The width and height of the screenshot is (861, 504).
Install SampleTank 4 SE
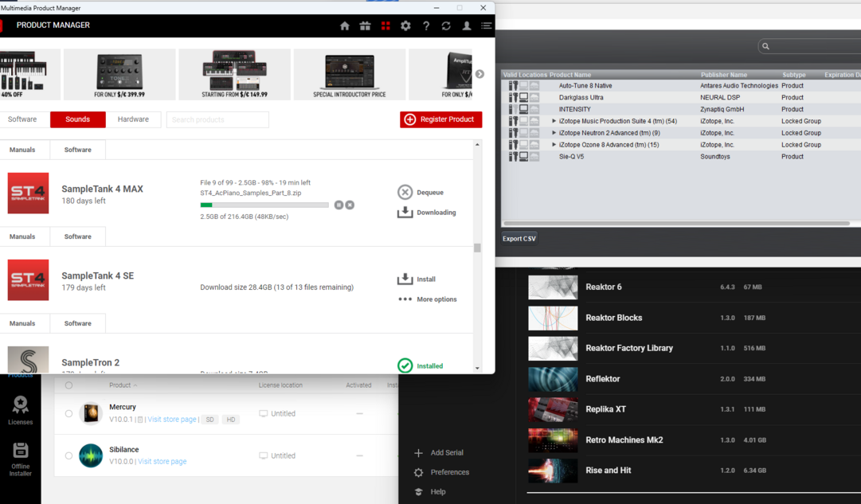(417, 279)
